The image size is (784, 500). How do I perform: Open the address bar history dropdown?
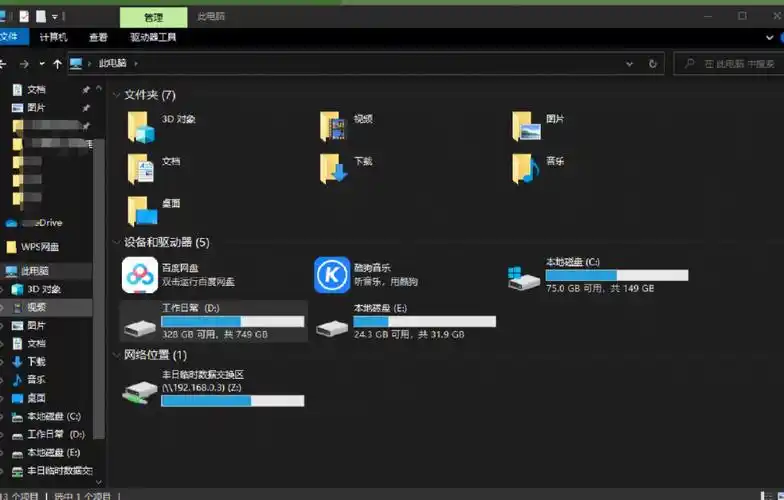click(x=629, y=63)
